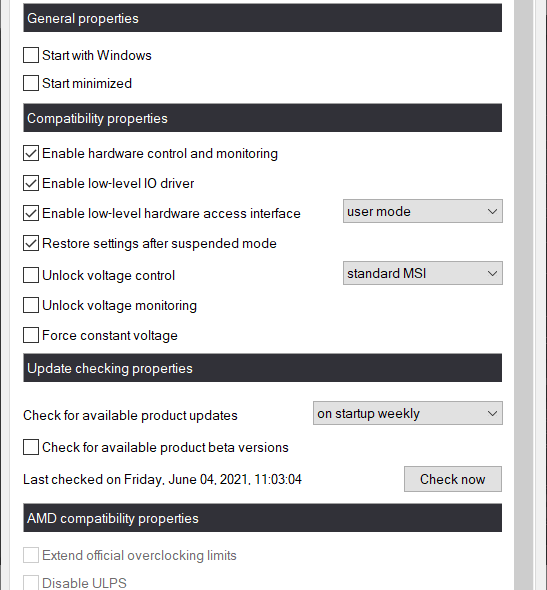Uncheck Restore settings after suspended mode

point(31,243)
